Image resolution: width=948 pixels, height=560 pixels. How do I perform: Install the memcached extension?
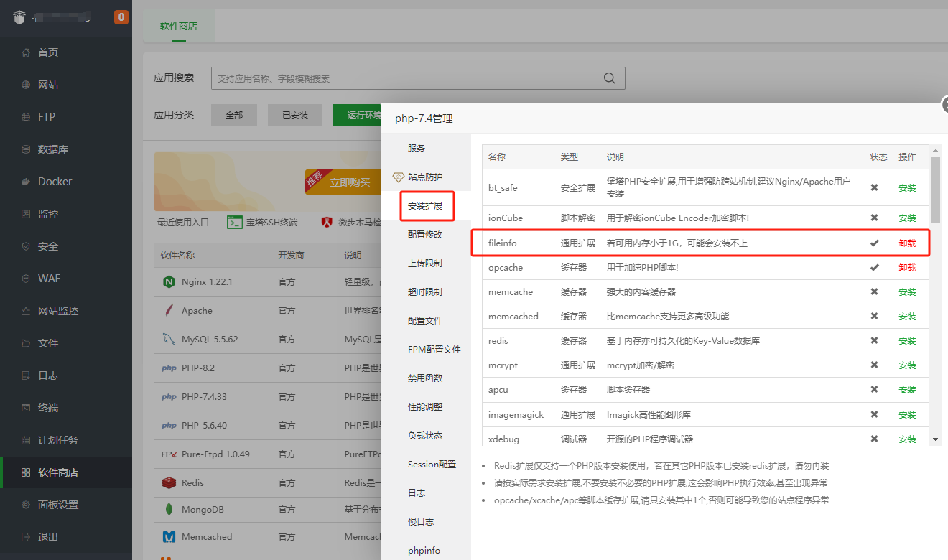point(907,317)
